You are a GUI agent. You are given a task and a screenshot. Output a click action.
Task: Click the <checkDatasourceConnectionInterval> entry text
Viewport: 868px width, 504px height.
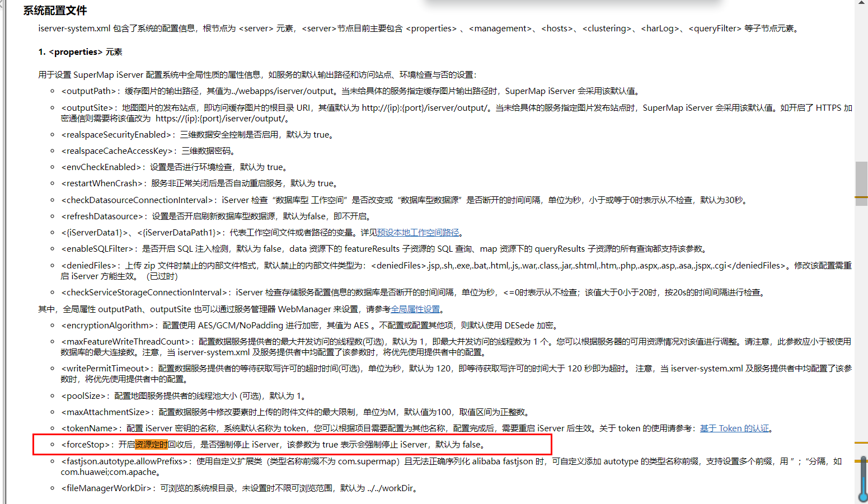405,200
